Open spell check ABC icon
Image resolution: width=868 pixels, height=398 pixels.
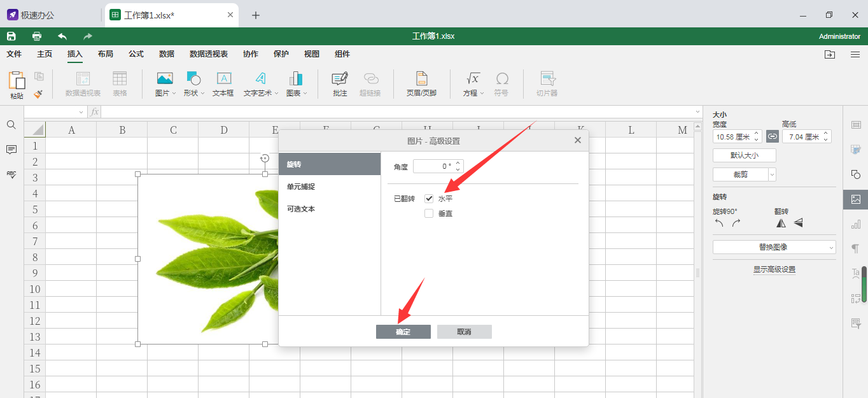coord(11,174)
